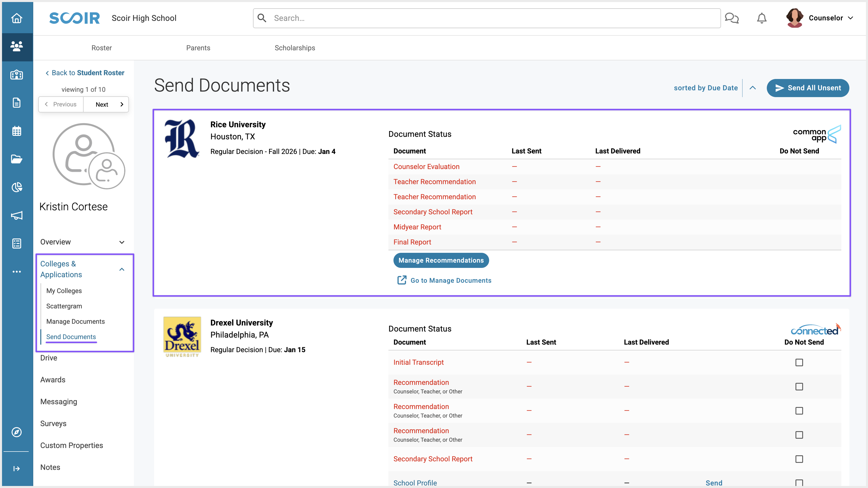Open the notifications bell

point(762,18)
